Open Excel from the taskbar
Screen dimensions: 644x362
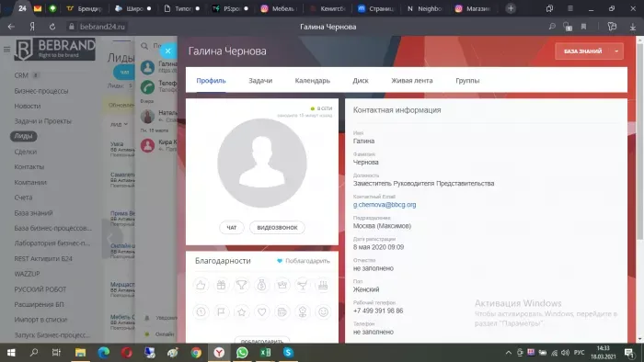(x=265, y=353)
